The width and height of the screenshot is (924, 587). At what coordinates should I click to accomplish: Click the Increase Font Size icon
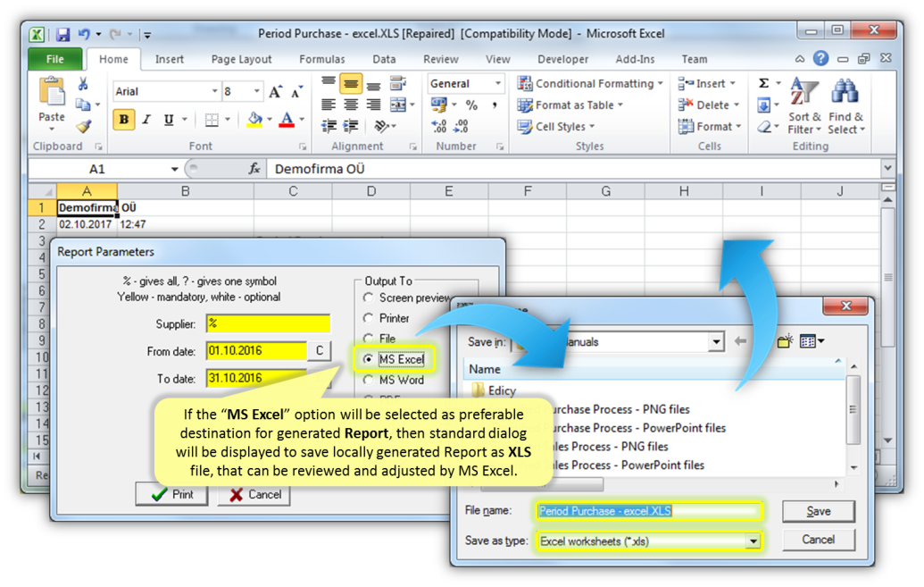click(275, 91)
